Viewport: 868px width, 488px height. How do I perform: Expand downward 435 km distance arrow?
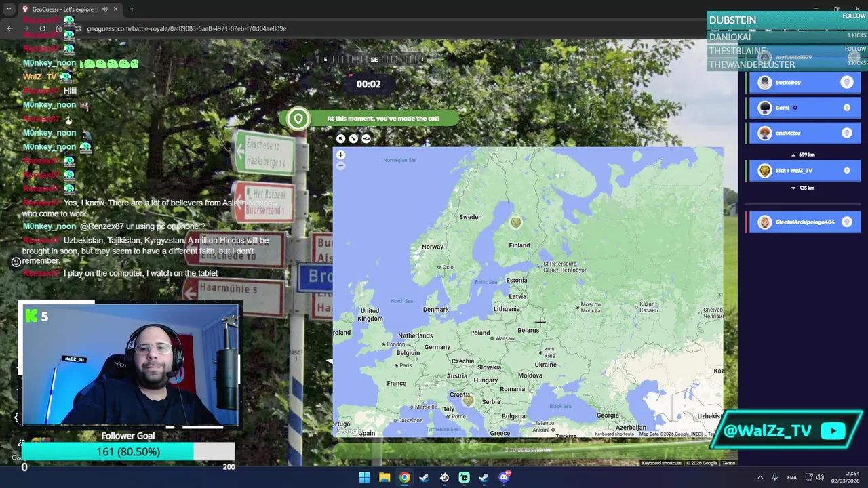pos(793,188)
